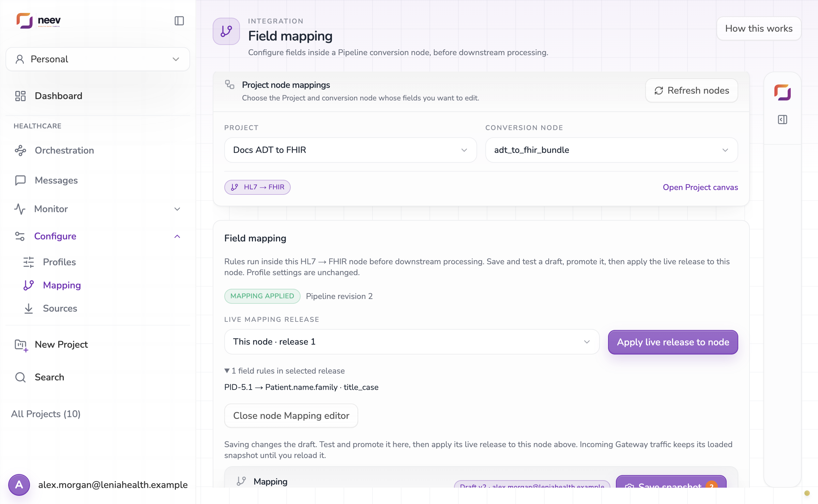Click the Field mapping branch header icon
The height and width of the screenshot is (504, 818).
tap(226, 31)
